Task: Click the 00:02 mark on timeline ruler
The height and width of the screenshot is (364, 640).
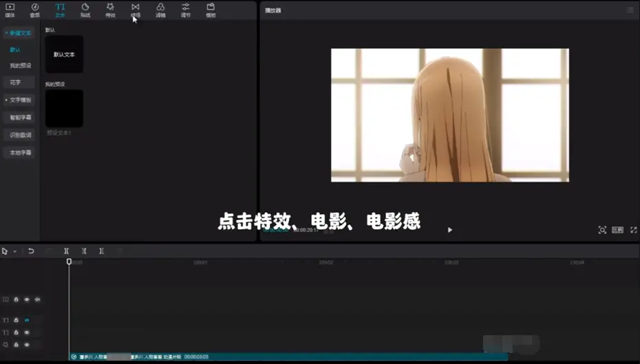Action: coord(326,262)
